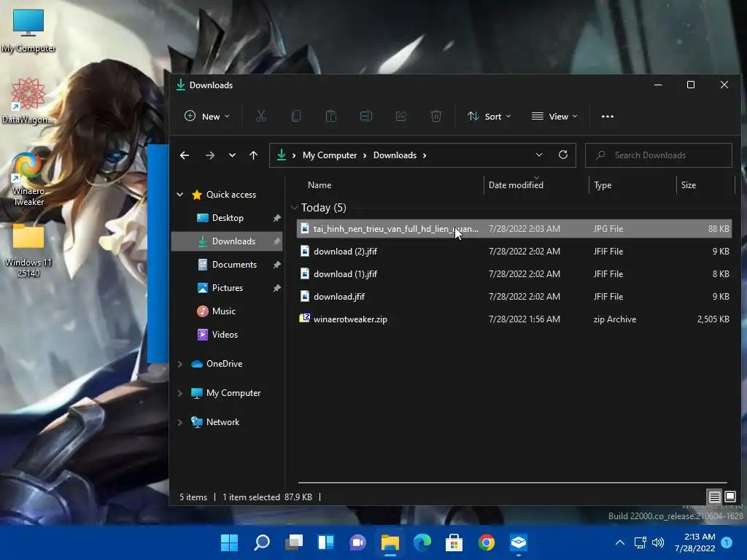Switch to details view layout icon
Image resolution: width=747 pixels, height=560 pixels.
715,497
